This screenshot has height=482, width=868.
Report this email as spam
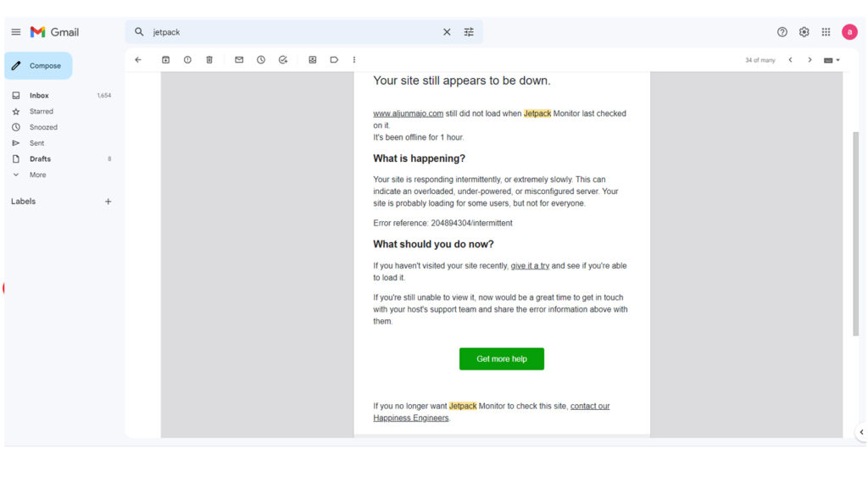point(187,60)
